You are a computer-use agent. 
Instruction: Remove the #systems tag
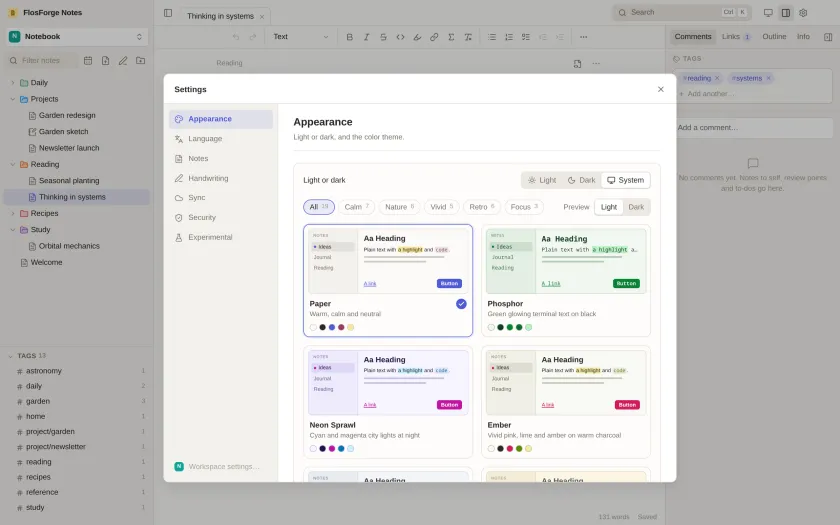(x=768, y=78)
